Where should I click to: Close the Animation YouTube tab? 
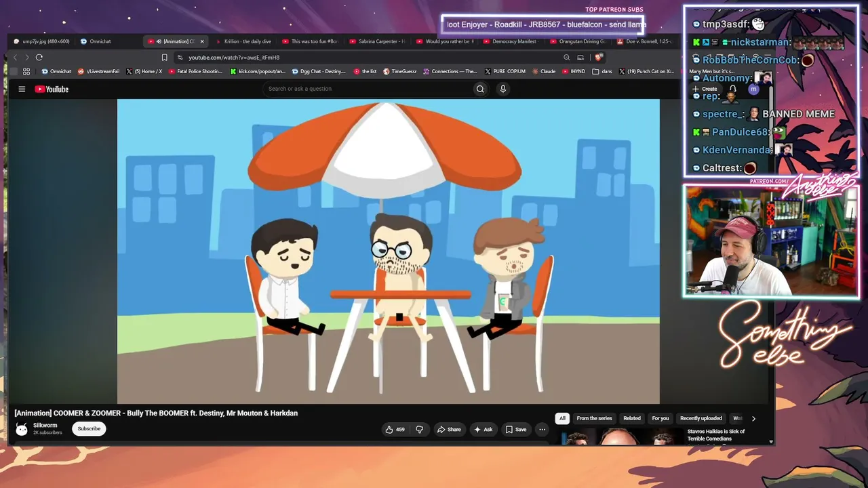tap(202, 41)
